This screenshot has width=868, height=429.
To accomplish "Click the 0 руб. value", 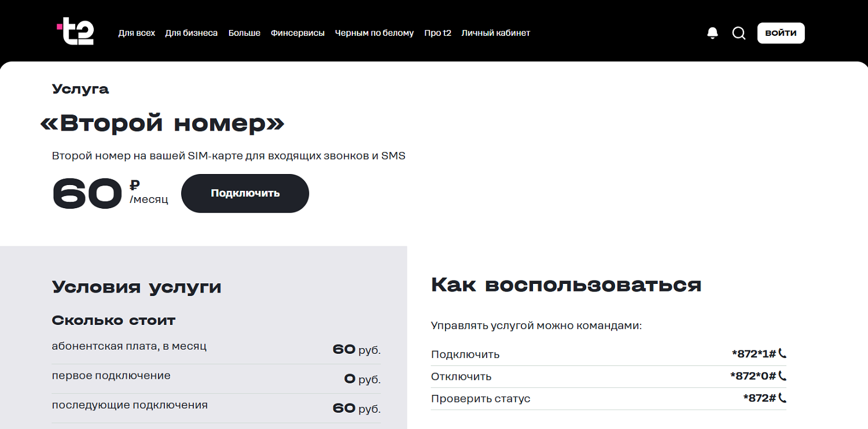I will pyautogui.click(x=362, y=379).
